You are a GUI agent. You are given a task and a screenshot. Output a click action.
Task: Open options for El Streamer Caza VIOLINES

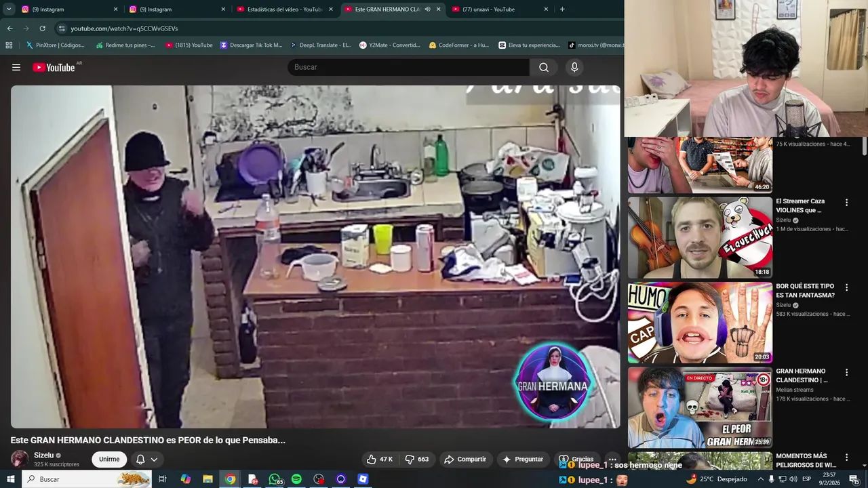(846, 203)
